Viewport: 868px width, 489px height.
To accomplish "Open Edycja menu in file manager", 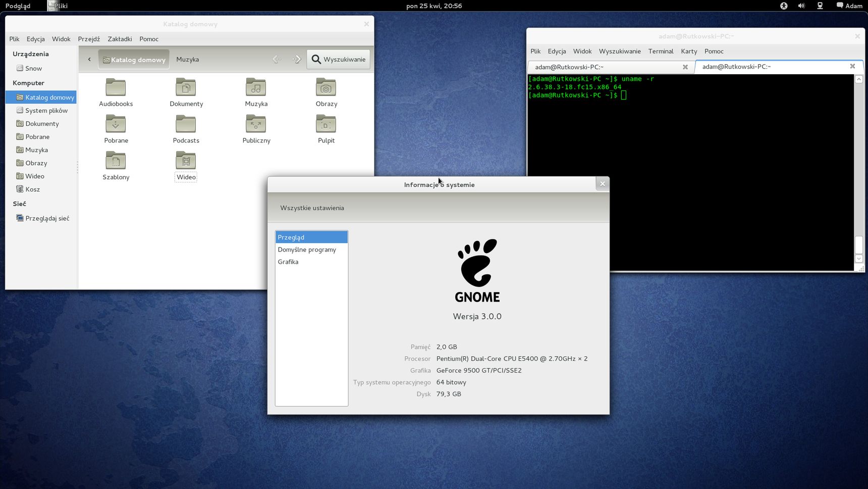I will pos(35,39).
